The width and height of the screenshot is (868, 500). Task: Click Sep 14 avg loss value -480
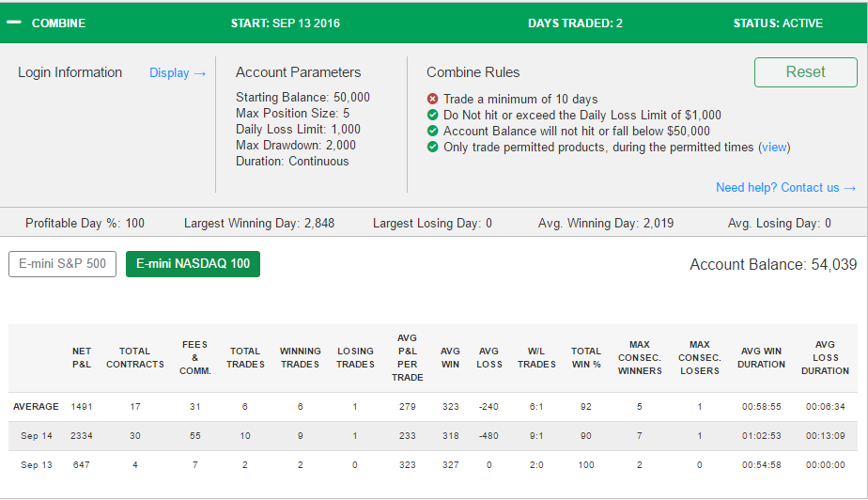coord(488,436)
